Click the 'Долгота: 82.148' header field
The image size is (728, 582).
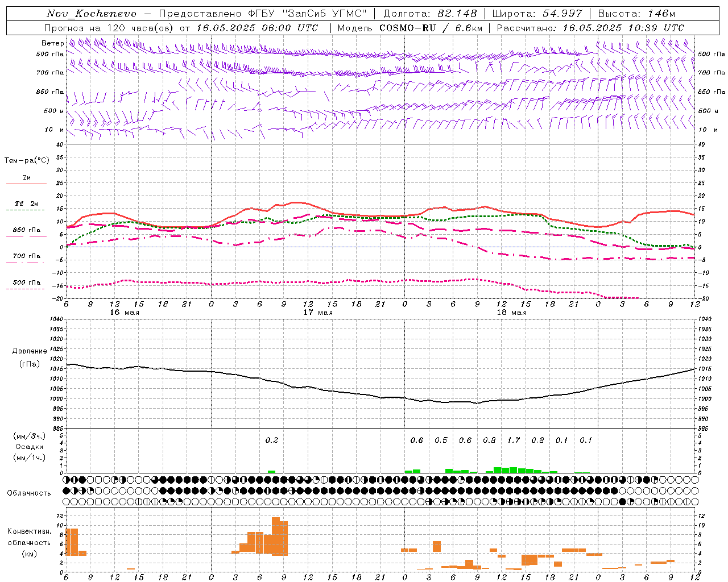pyautogui.click(x=429, y=14)
